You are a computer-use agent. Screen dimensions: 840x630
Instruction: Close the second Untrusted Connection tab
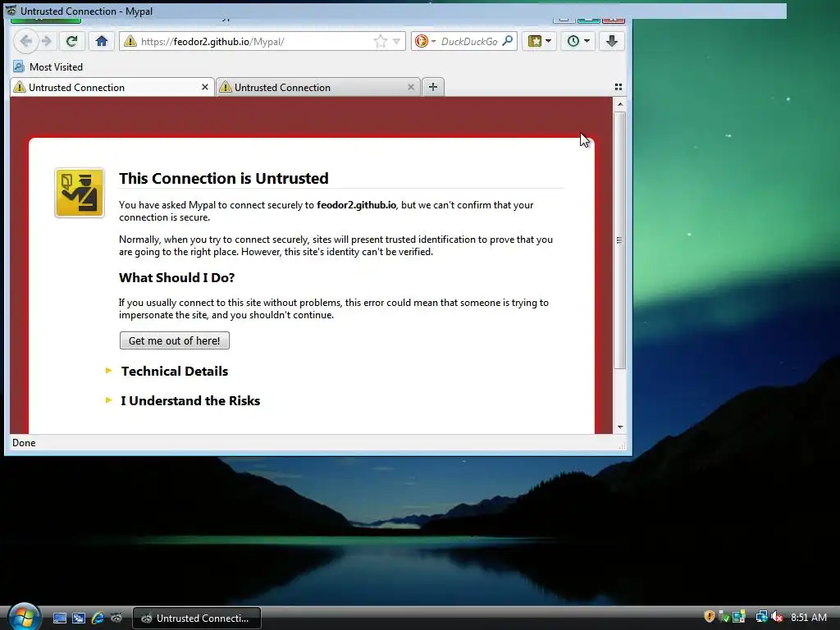[411, 87]
